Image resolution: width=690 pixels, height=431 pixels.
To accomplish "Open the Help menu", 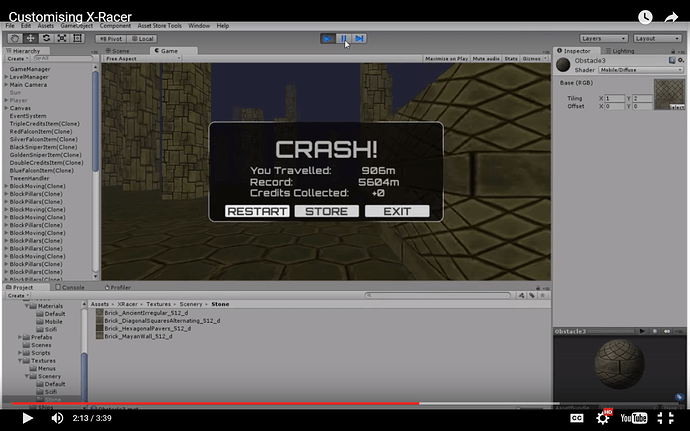I will tap(223, 26).
